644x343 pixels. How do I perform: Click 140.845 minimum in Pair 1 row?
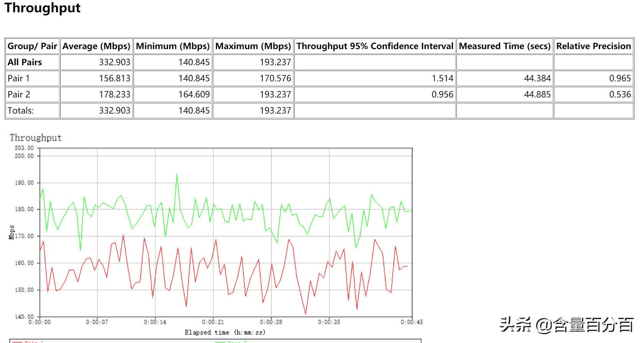[194, 78]
